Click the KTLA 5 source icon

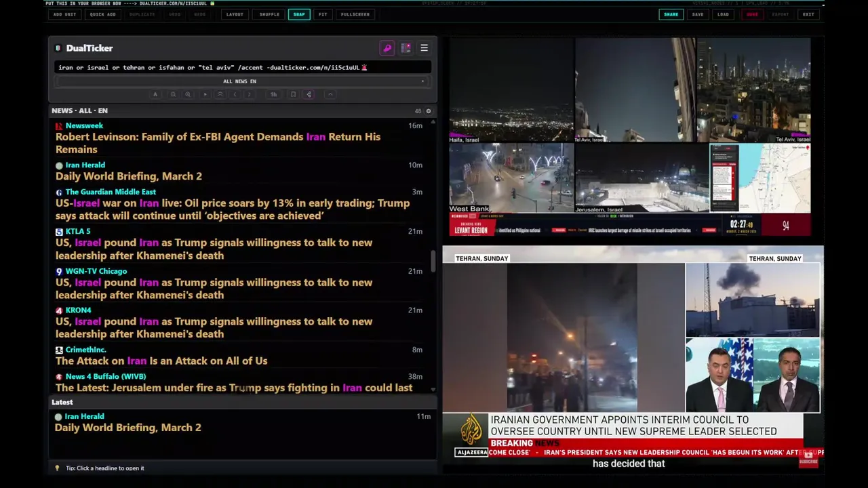click(x=59, y=232)
